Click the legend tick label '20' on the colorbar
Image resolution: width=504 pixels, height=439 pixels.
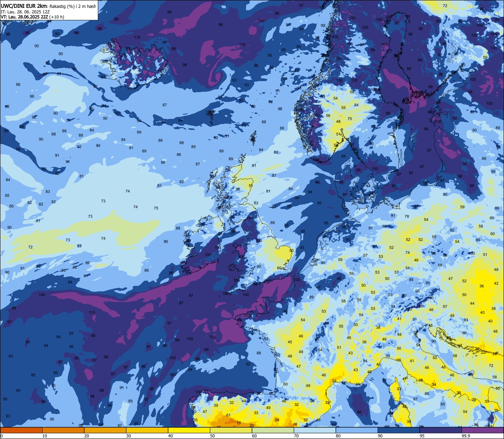(87, 436)
